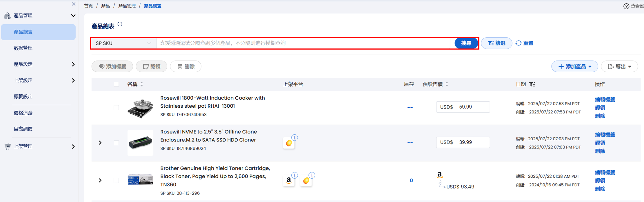644x202 pixels.
Task: Open the SP SKU search type dropdown
Action: pos(124,43)
